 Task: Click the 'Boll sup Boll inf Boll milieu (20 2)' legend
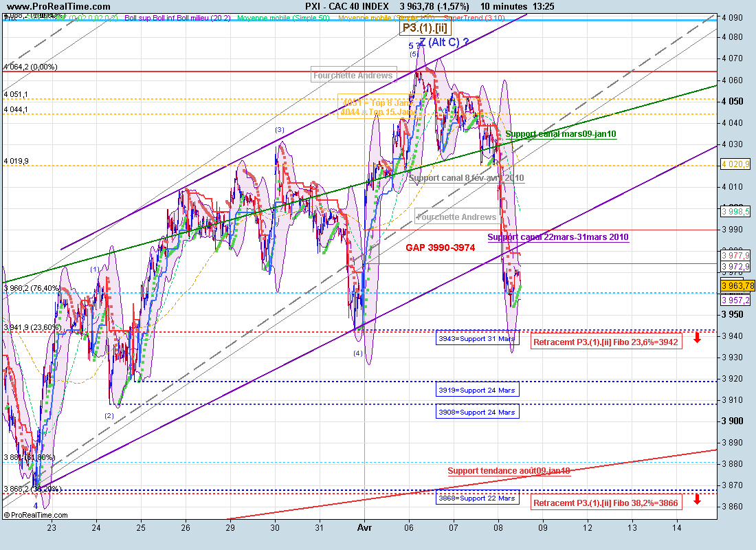click(x=177, y=18)
